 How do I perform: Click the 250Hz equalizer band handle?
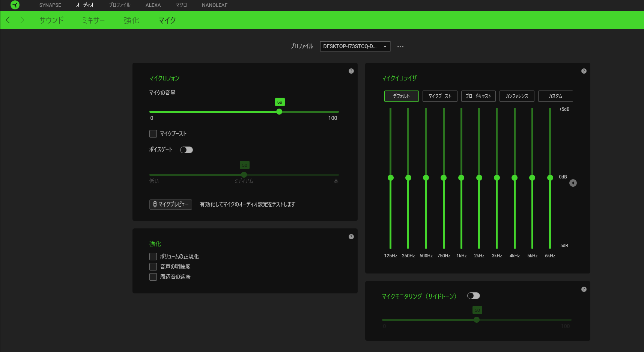click(x=408, y=178)
